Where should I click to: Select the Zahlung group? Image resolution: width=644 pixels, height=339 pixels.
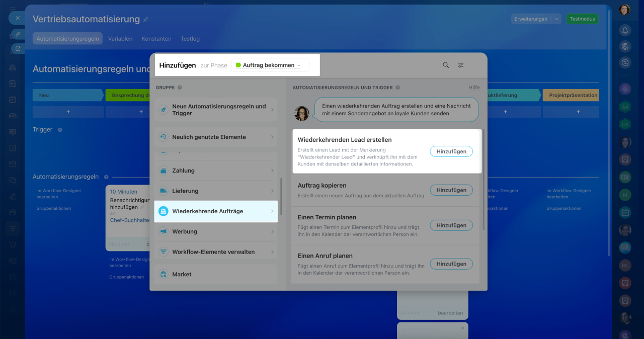tap(216, 171)
